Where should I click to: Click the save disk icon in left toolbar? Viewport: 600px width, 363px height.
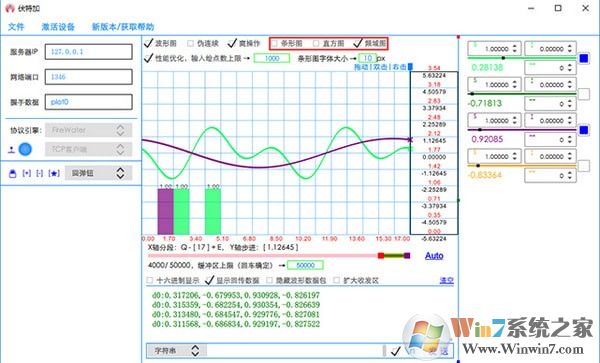click(x=13, y=174)
